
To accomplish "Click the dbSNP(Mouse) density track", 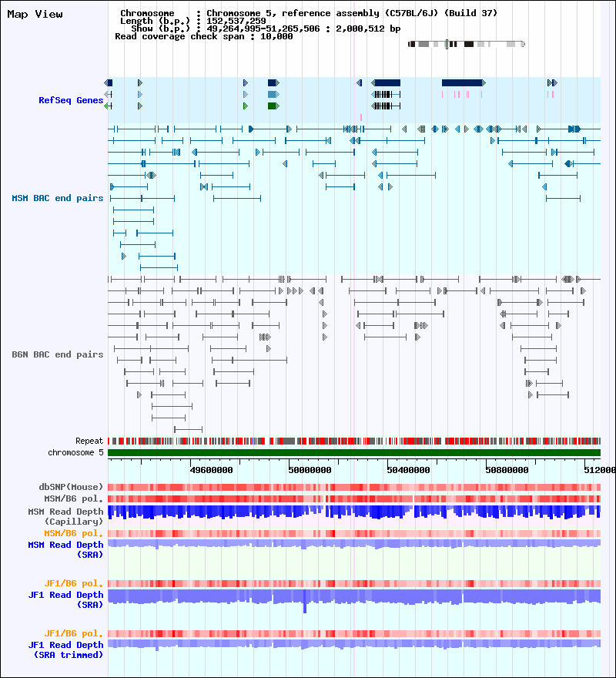I will click(354, 487).
